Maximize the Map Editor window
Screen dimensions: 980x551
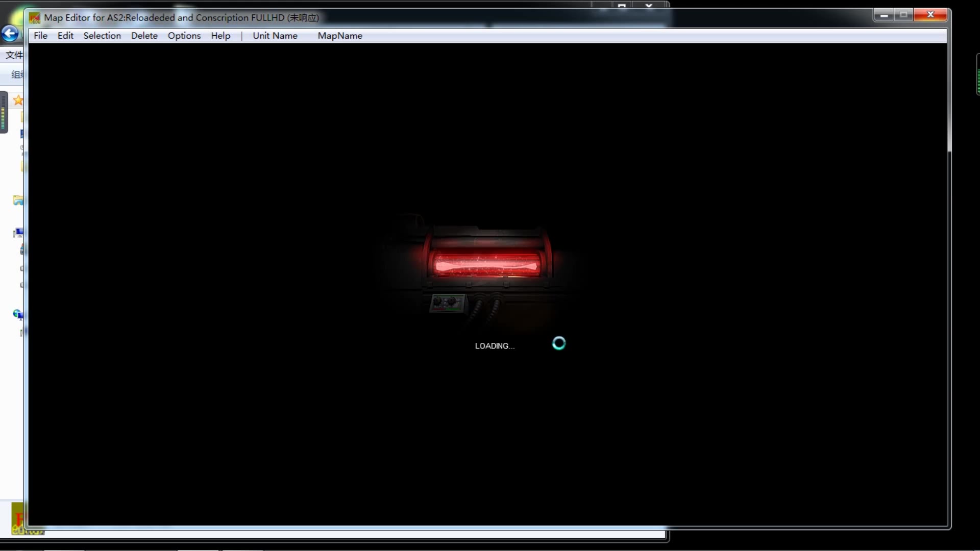pyautogui.click(x=903, y=15)
